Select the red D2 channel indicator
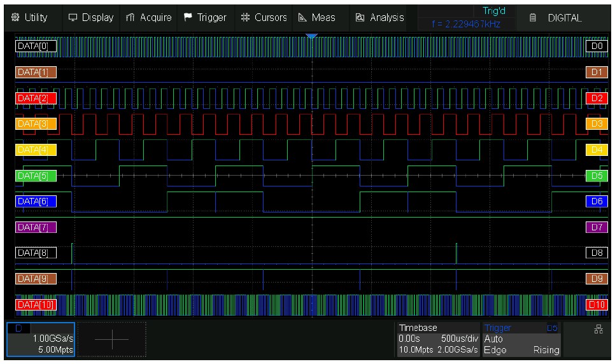The image size is (615, 364). point(596,98)
